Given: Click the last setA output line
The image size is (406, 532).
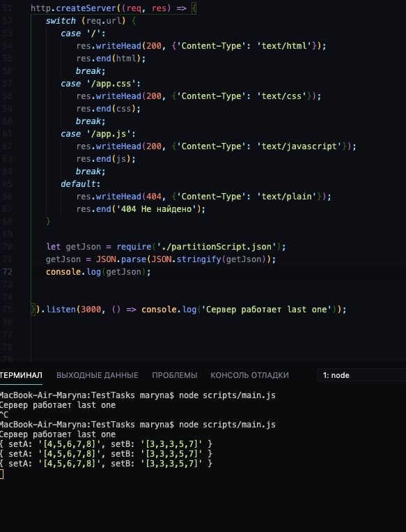Looking at the screenshot, I should coord(106,464).
